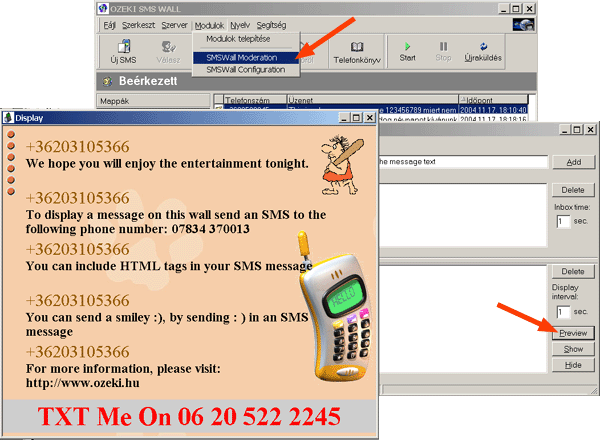
Task: Click the lower Delete button near Display interval
Action: coord(573,272)
